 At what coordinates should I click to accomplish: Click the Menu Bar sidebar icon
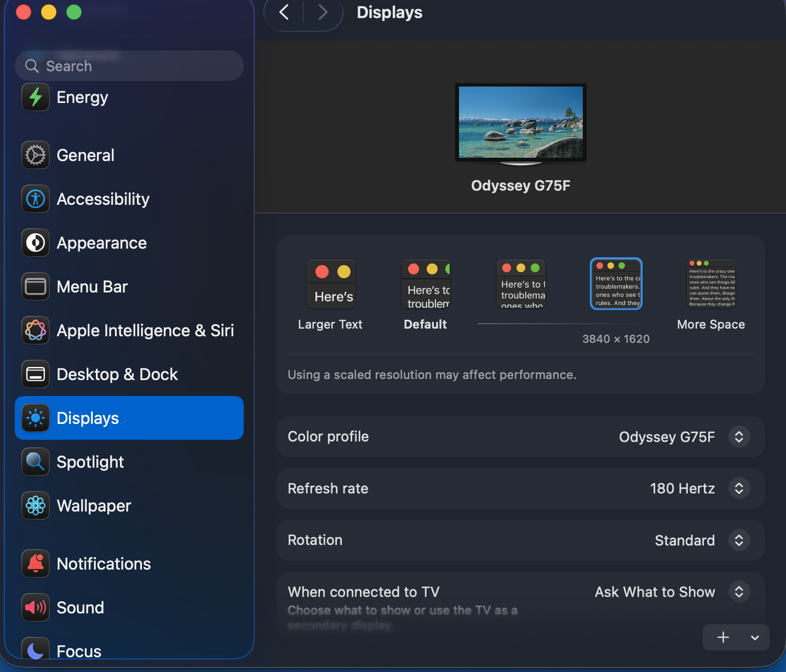(36, 286)
